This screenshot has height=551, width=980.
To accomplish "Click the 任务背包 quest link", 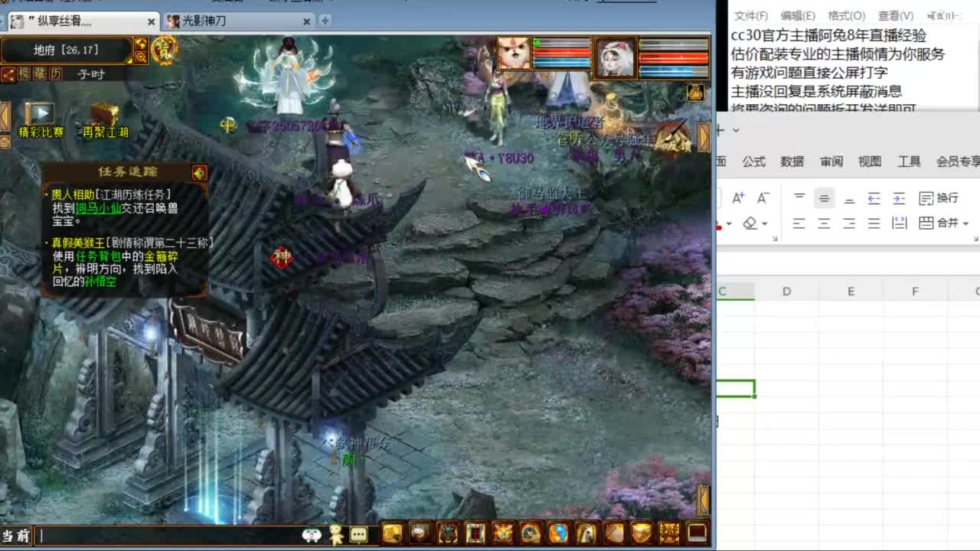I will (x=98, y=256).
